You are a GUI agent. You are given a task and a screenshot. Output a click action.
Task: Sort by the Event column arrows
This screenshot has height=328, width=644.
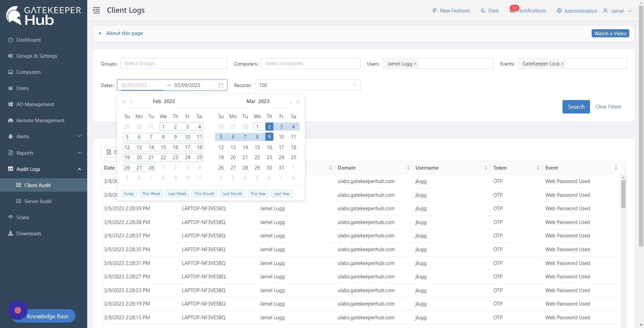point(616,168)
